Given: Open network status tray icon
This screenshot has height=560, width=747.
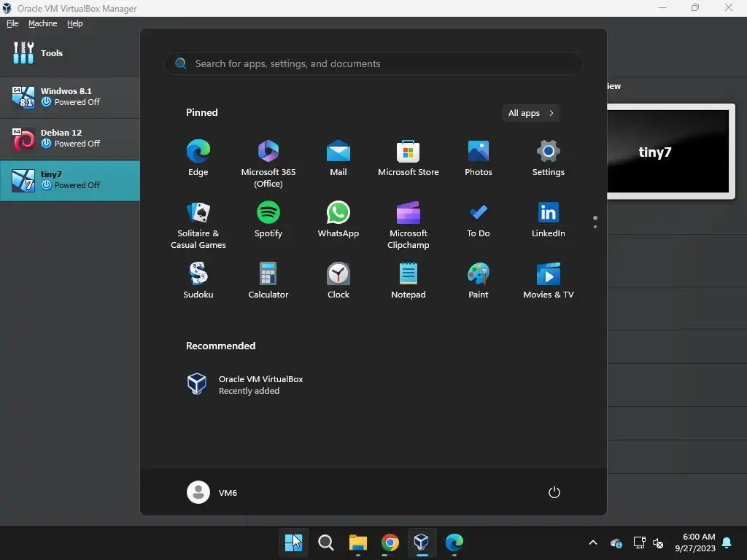Looking at the screenshot, I should pyautogui.click(x=639, y=542).
